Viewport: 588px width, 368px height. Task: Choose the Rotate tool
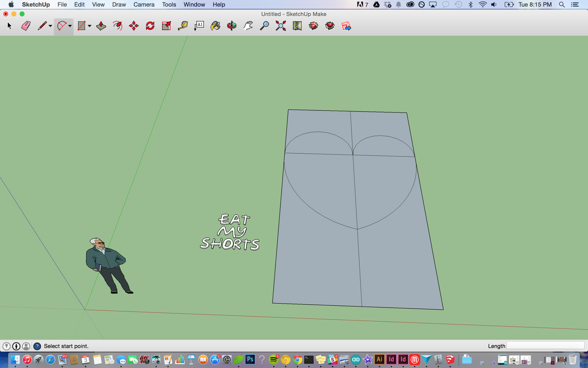150,26
